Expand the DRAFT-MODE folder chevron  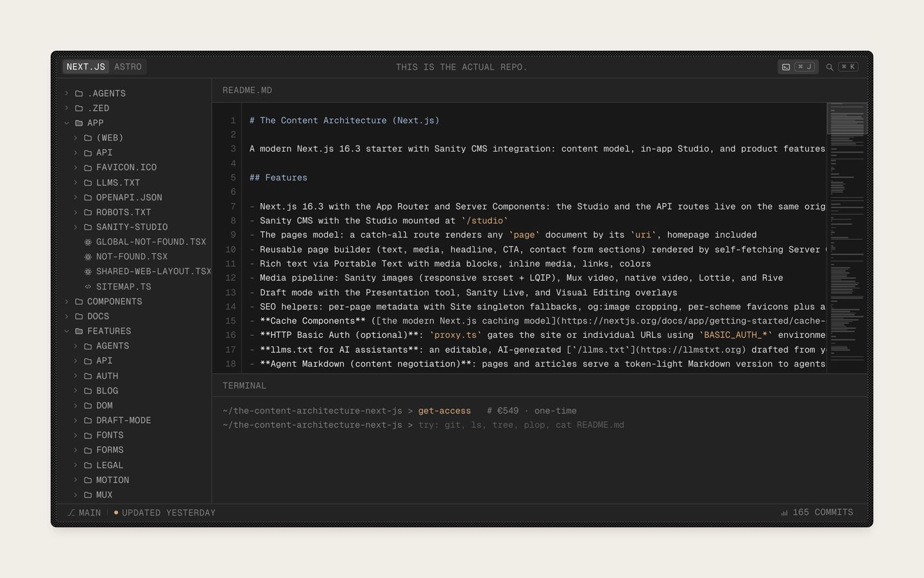76,420
